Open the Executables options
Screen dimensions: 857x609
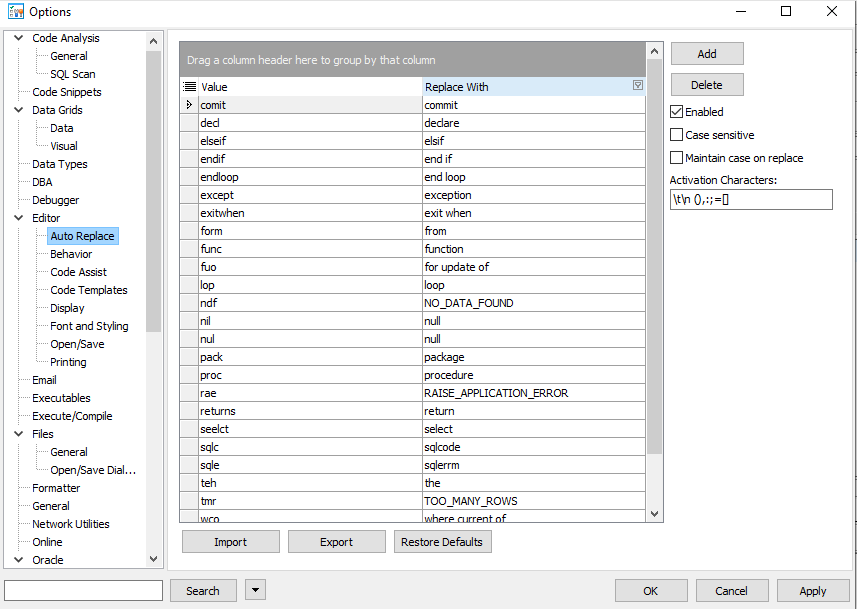[61, 398]
